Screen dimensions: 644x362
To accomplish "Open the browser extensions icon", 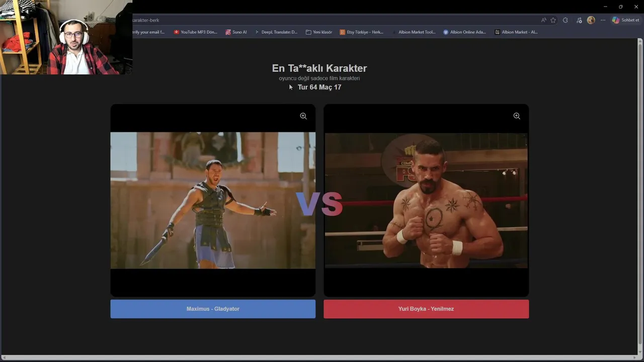I will click(566, 20).
